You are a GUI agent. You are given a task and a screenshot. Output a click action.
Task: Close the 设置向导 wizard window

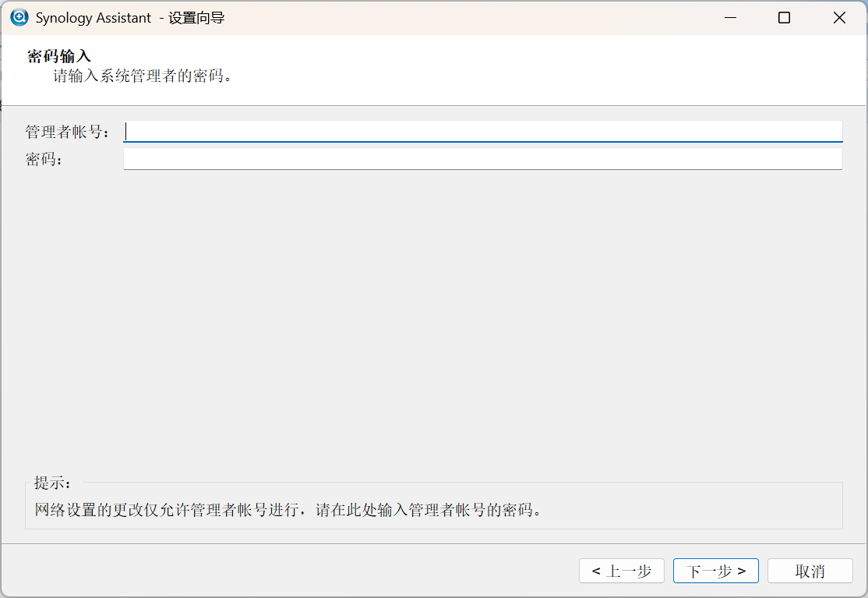pos(839,17)
